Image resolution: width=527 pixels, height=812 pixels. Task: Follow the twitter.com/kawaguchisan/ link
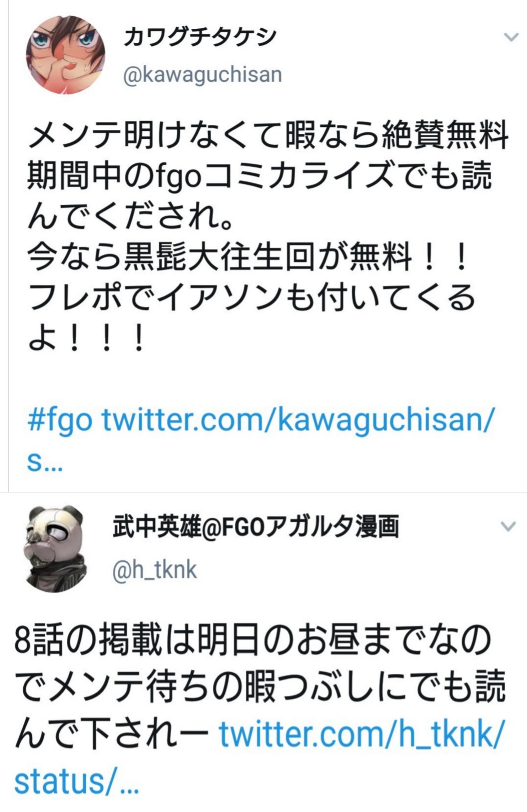click(297, 421)
